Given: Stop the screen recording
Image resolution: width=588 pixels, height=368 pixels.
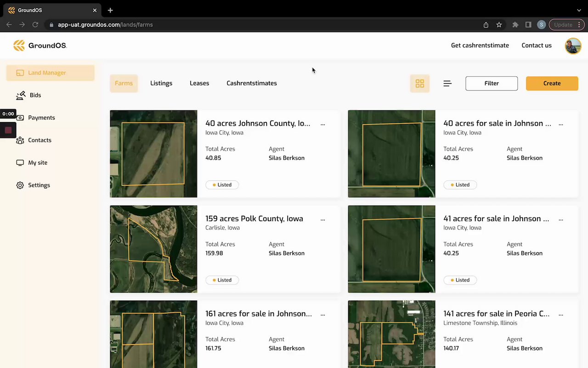Looking at the screenshot, I should 8,130.
